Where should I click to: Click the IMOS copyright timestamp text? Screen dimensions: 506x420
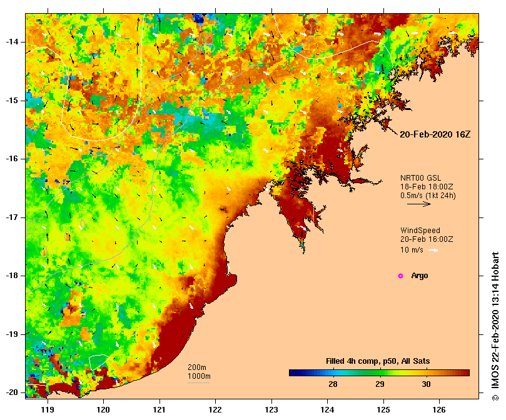click(495, 326)
